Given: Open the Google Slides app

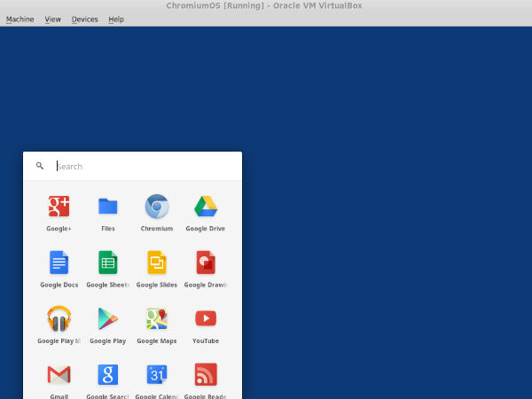Looking at the screenshot, I should (x=157, y=262).
